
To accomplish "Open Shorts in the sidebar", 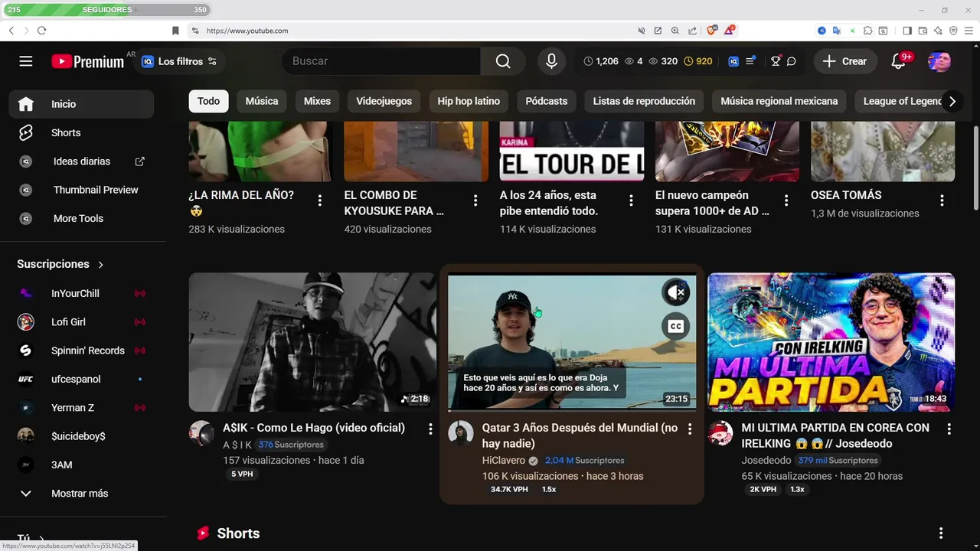I will tap(81, 132).
